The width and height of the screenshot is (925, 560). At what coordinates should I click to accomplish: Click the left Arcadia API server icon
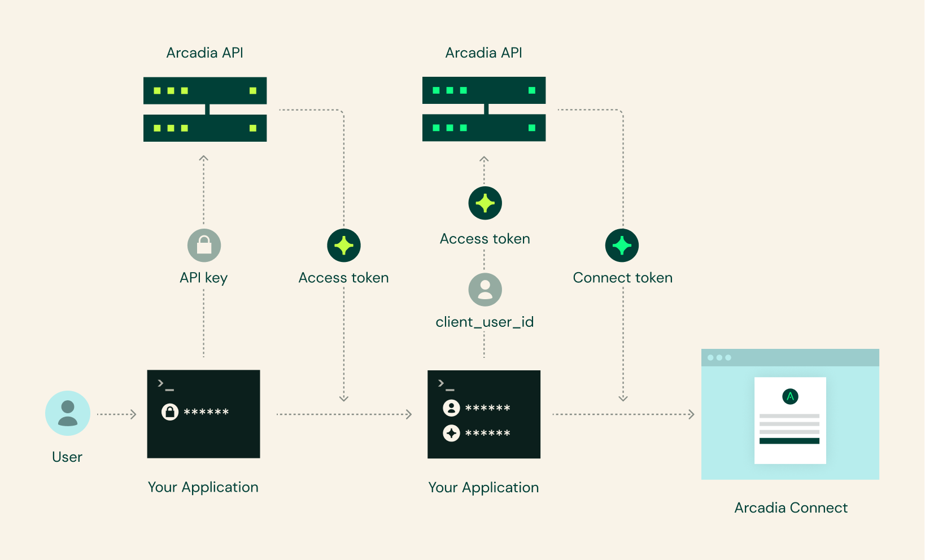click(x=205, y=110)
